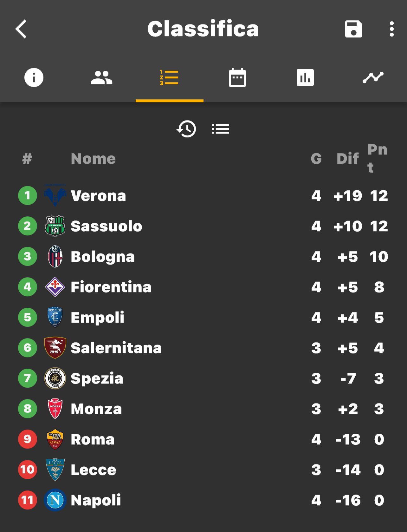Tap the Salernitana club crest

[55, 348]
